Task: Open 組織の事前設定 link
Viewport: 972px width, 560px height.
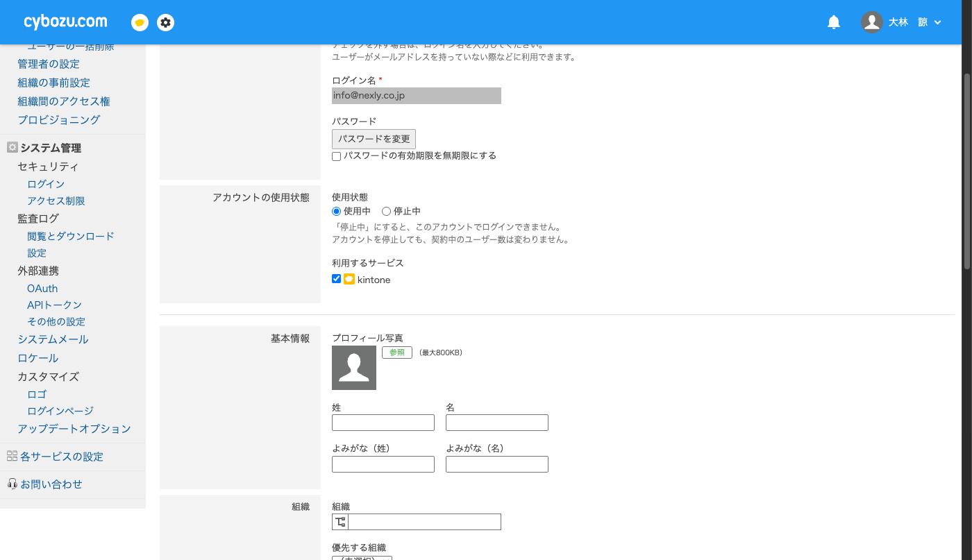Action: 53,83
